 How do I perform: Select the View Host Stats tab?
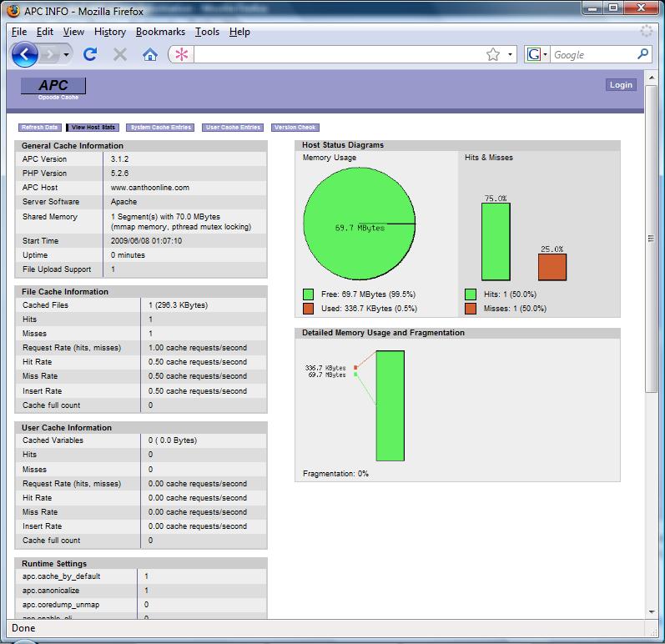click(93, 127)
